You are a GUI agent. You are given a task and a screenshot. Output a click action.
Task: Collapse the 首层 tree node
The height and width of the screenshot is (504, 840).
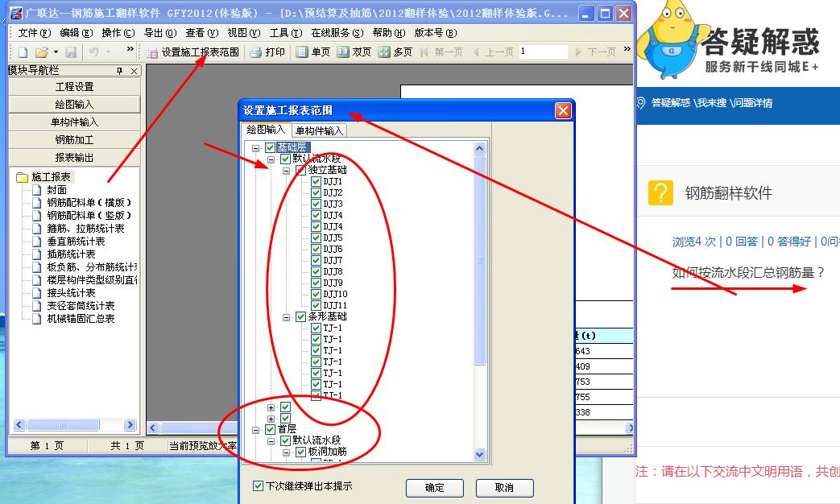click(x=255, y=430)
